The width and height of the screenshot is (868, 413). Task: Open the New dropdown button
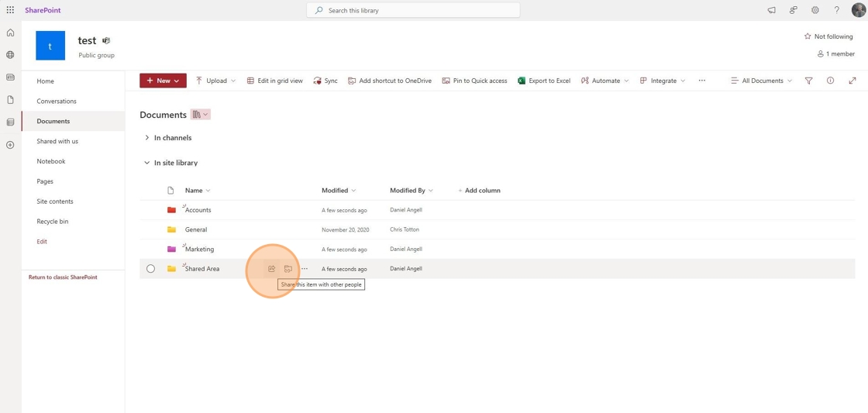[163, 81]
